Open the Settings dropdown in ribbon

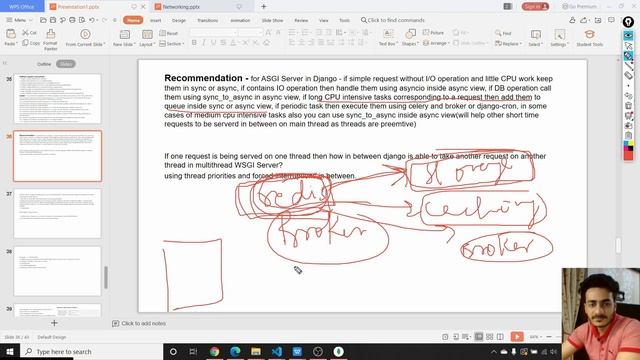(559, 38)
